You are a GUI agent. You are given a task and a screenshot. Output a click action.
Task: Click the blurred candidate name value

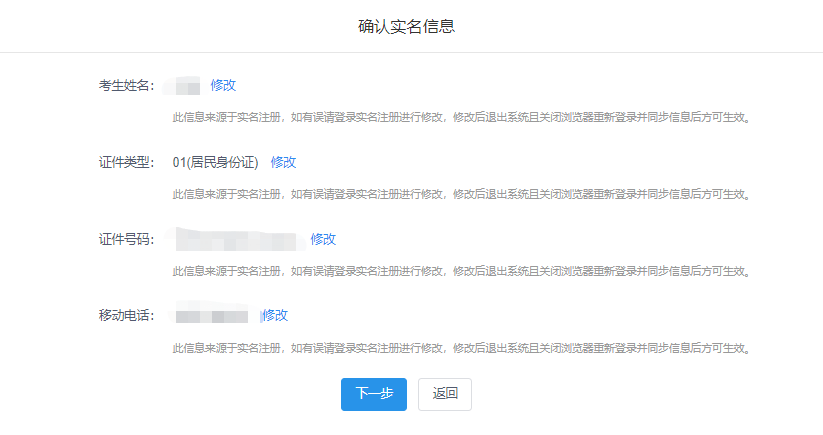(187, 85)
